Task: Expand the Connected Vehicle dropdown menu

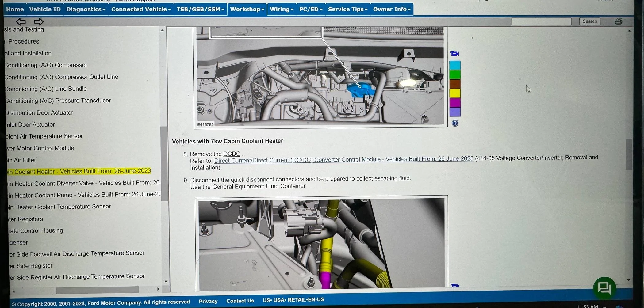Action: (x=141, y=9)
